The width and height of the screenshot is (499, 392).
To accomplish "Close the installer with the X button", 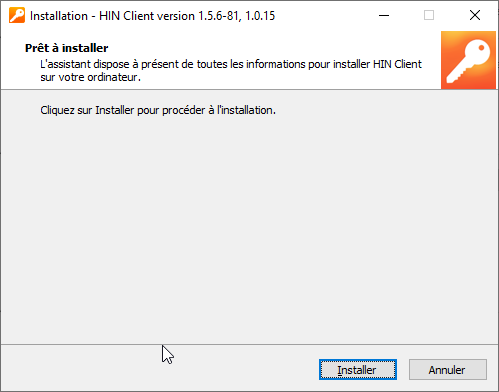I will tap(475, 15).
